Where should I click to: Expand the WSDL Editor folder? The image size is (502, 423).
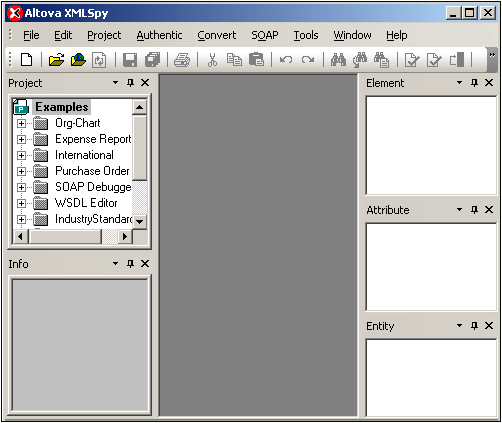(x=21, y=203)
